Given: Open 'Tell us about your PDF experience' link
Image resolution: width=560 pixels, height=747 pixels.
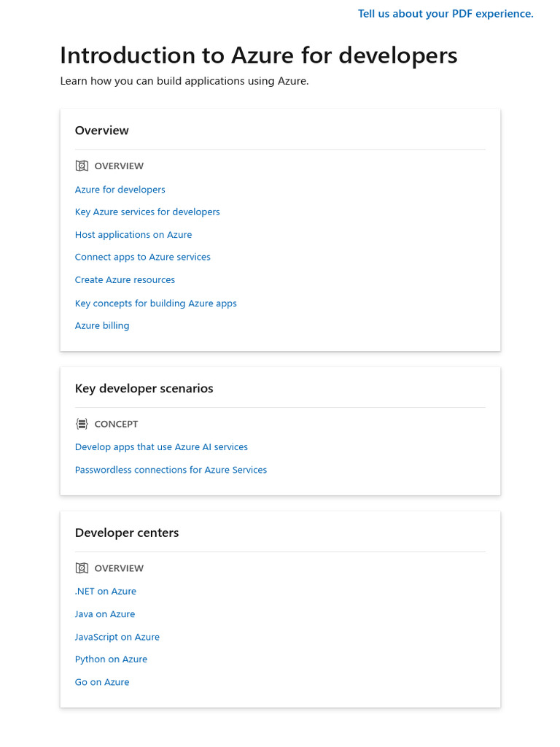Looking at the screenshot, I should (x=446, y=14).
